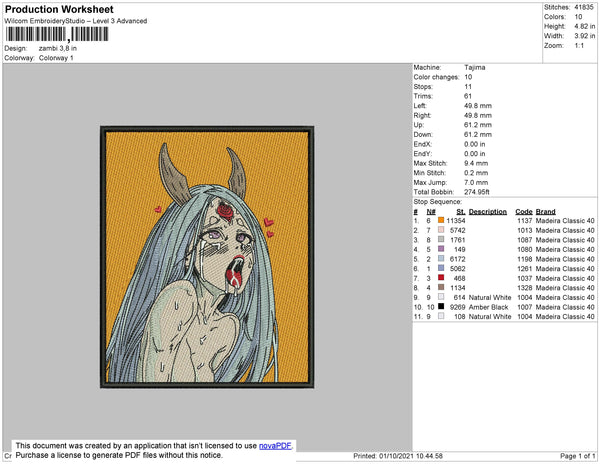Image resolution: width=600 pixels, height=464 pixels.
Task: Click the Code column header
Action: pyautogui.click(x=524, y=212)
